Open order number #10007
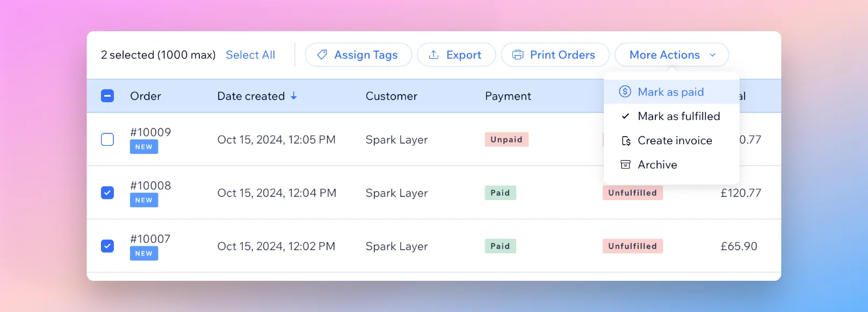 [150, 239]
